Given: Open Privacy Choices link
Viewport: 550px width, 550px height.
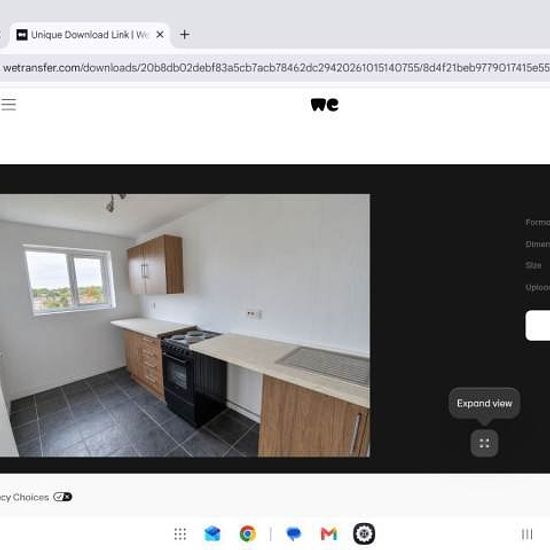Looking at the screenshot, I should [x=24, y=497].
